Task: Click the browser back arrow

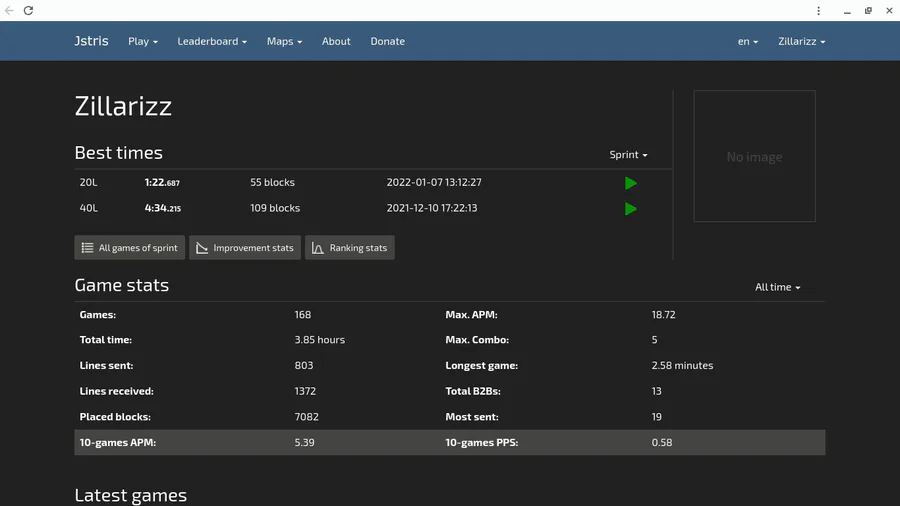Action: coord(9,10)
